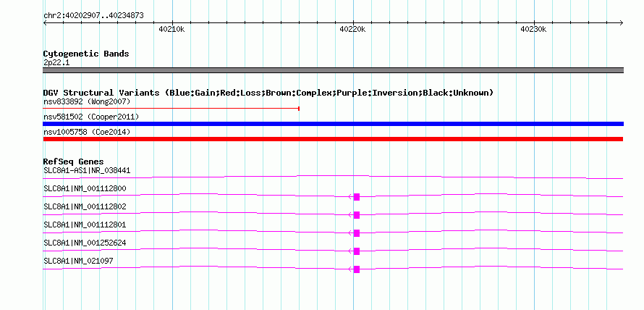Click the magenta exon box of NM_001252624
The image size is (644, 310).
pyautogui.click(x=357, y=251)
